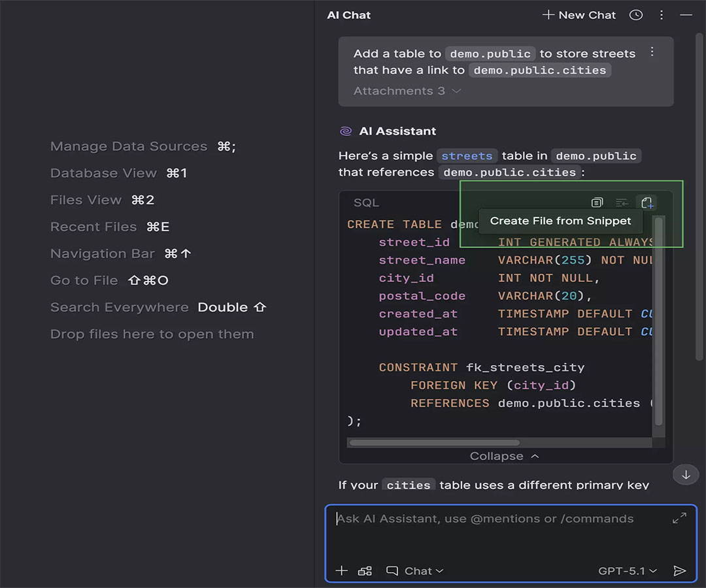Open chat history clock icon
The height and width of the screenshot is (588, 706).
pyautogui.click(x=635, y=15)
